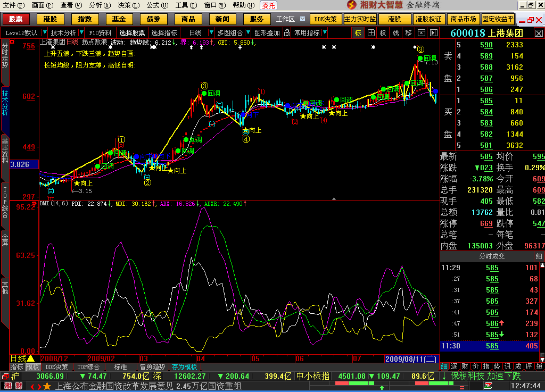The image size is (545, 392).
Task: Expand the 多图组合 dropdown arrow
Action: click(x=248, y=32)
